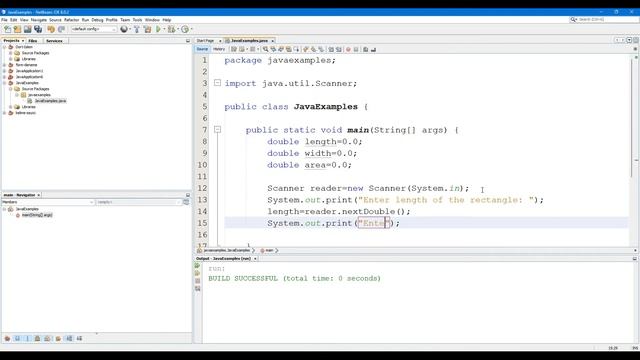Collapse the JavaExamples project node
640x360 pixels.
(4, 83)
